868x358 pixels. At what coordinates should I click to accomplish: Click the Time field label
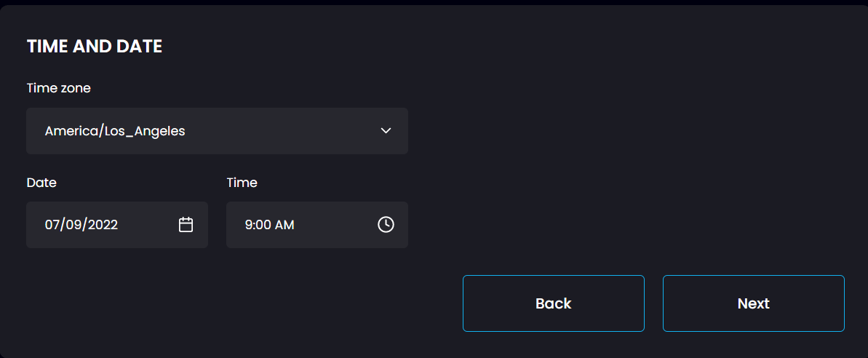click(242, 183)
